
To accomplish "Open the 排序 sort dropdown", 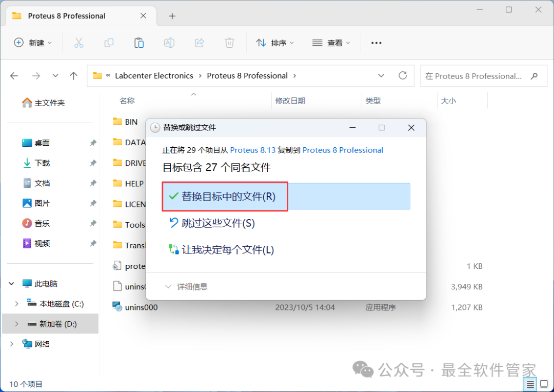I will [x=275, y=43].
